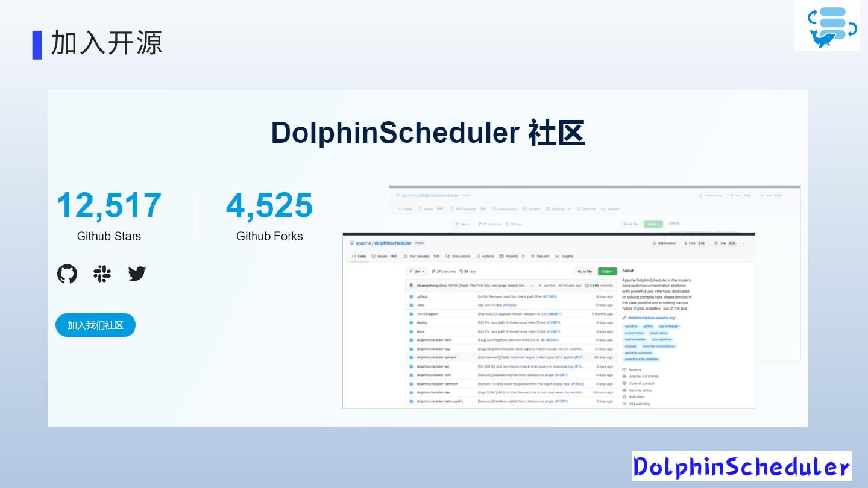Click Go to file in front GitHub window

point(585,272)
